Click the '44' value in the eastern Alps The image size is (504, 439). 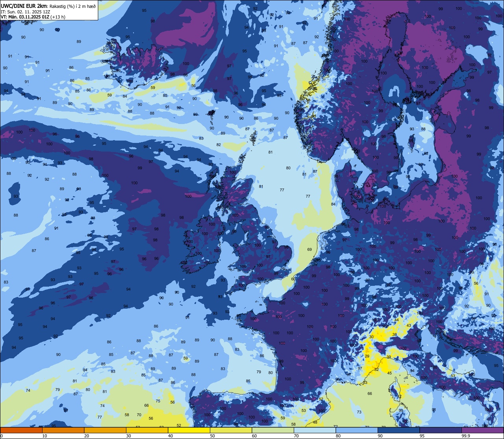point(397,320)
